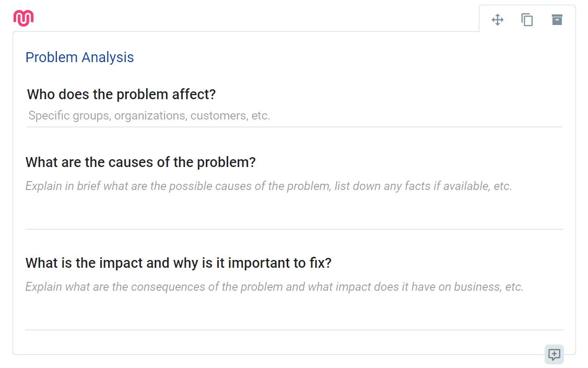
Task: Select the 'Problem Analysis' title
Action: pyautogui.click(x=79, y=57)
